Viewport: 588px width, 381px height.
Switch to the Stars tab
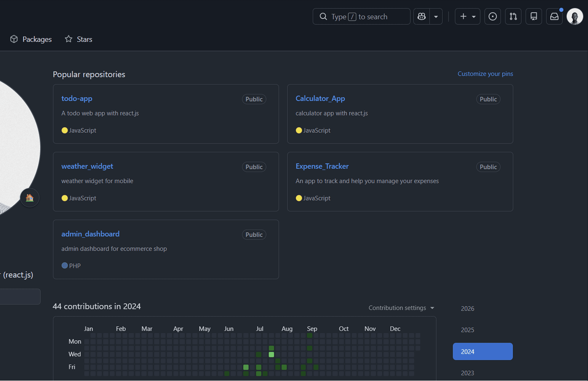78,39
